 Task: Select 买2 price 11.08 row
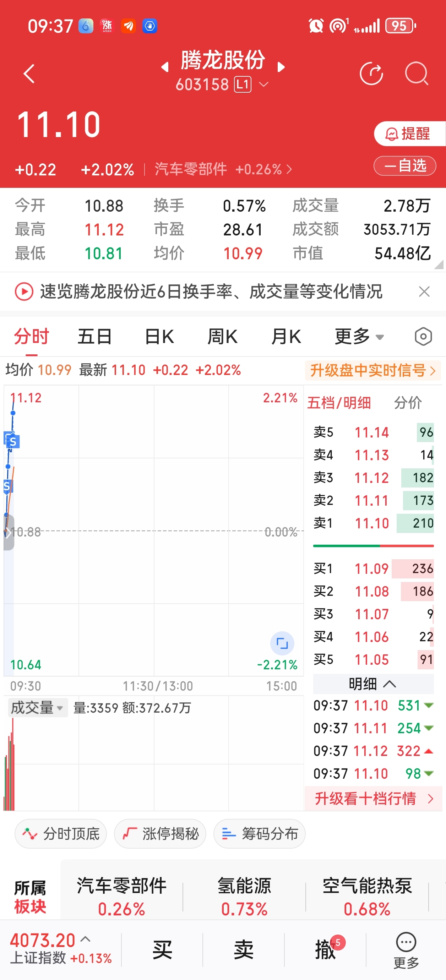[x=373, y=592]
